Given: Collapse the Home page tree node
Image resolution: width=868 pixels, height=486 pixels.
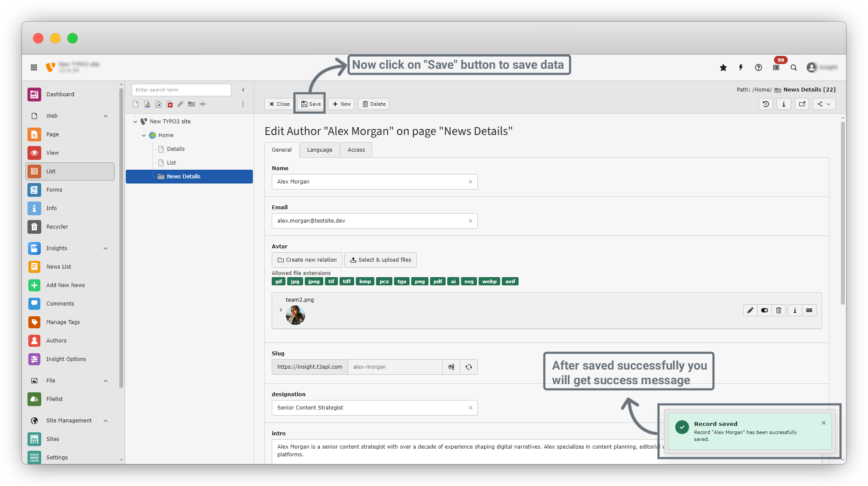Looking at the screenshot, I should tap(144, 135).
